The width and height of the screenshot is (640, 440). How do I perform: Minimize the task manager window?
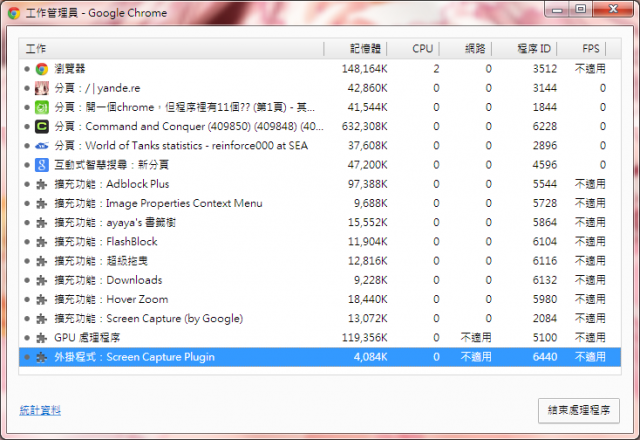click(x=557, y=9)
